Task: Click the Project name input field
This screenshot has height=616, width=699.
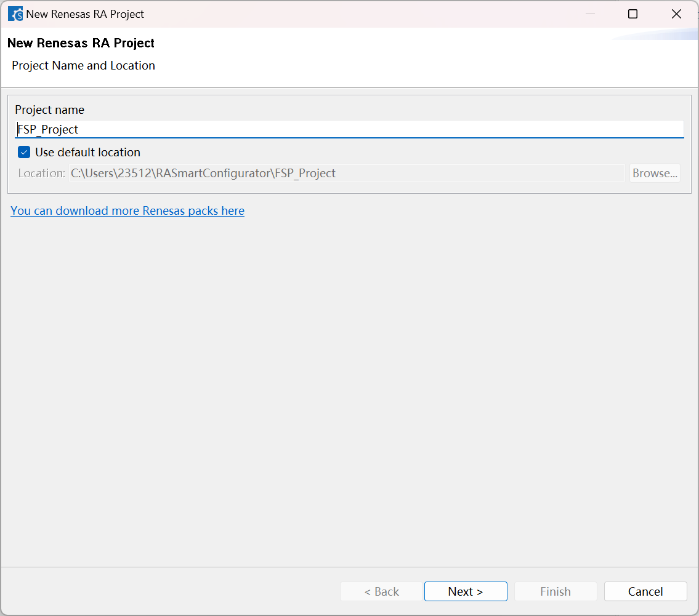Action: click(349, 129)
